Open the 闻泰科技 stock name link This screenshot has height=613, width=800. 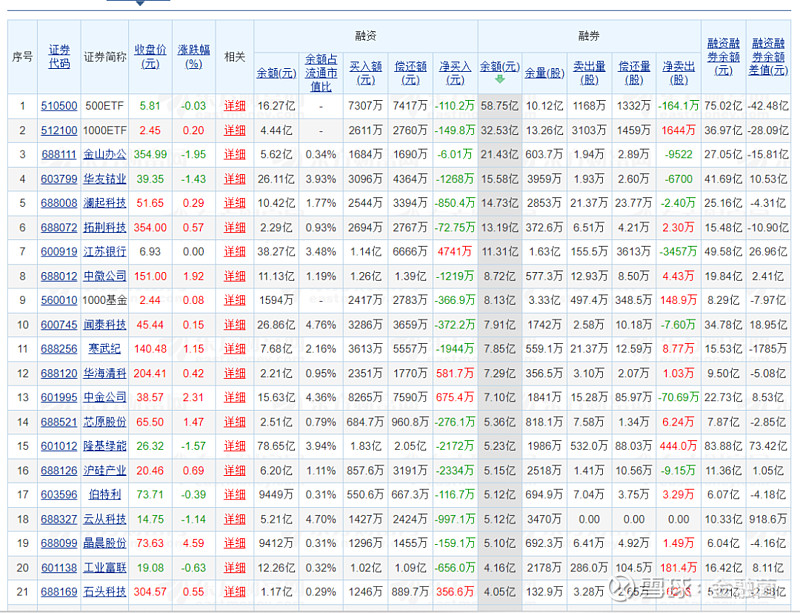tap(105, 325)
